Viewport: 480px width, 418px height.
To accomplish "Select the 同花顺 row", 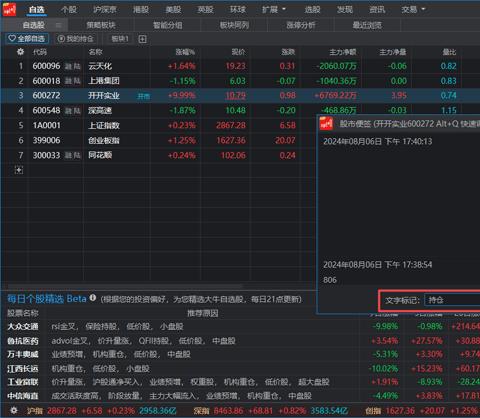I will pyautogui.click(x=159, y=155).
